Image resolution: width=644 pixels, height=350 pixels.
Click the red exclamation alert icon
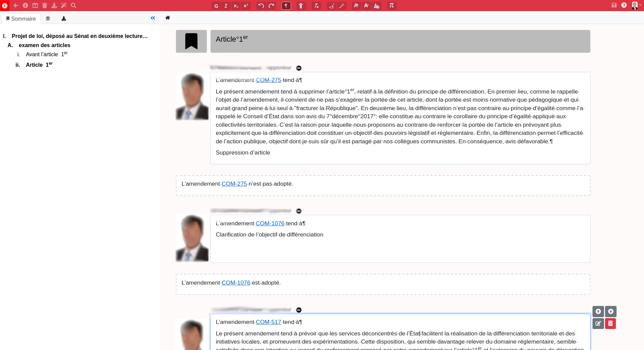coord(5,5)
